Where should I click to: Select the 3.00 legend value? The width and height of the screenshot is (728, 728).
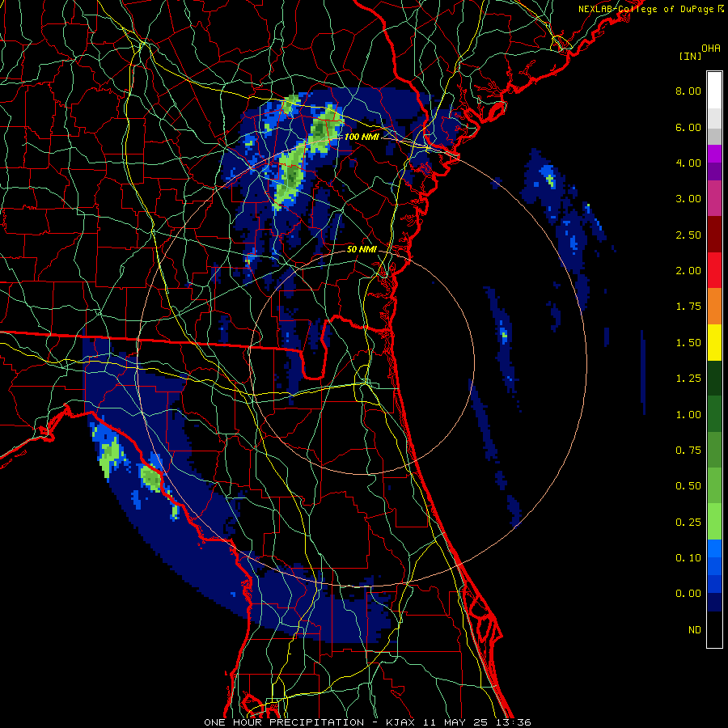click(x=688, y=199)
